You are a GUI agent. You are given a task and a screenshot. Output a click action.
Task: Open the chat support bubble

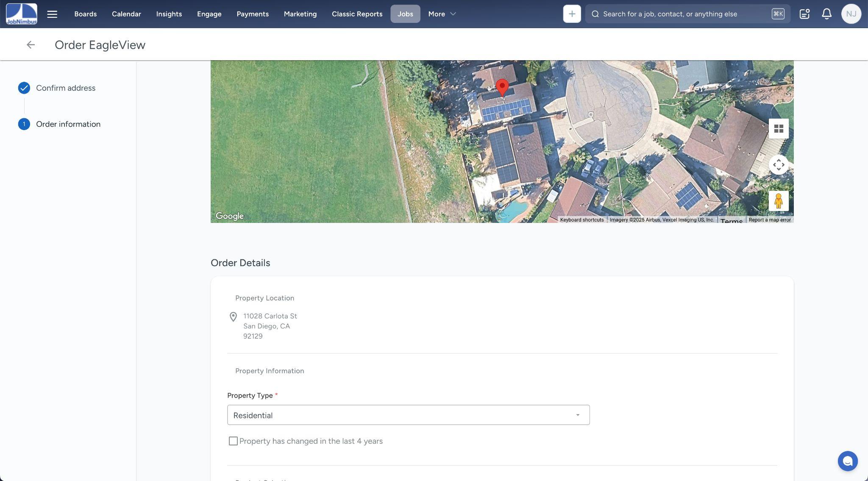point(847,461)
